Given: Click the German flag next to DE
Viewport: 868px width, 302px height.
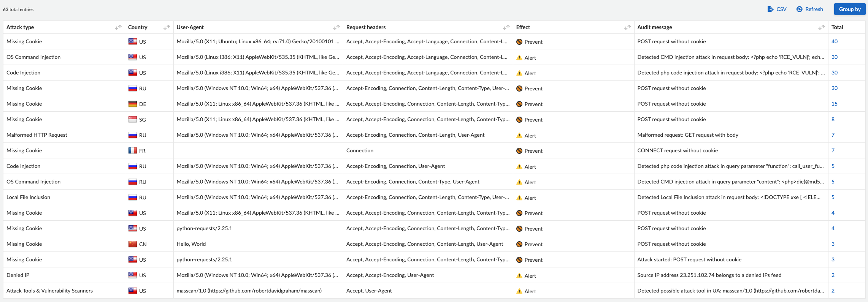Looking at the screenshot, I should pyautogui.click(x=133, y=104).
